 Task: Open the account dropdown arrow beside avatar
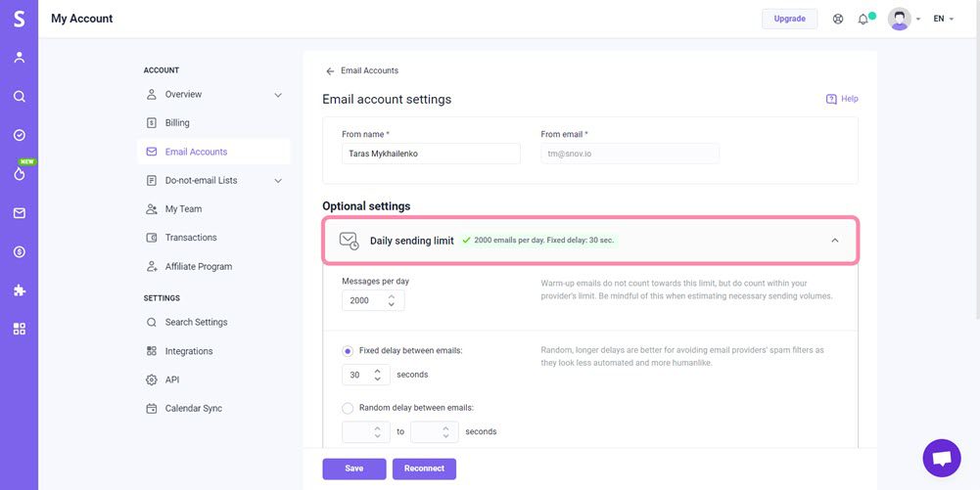918,20
